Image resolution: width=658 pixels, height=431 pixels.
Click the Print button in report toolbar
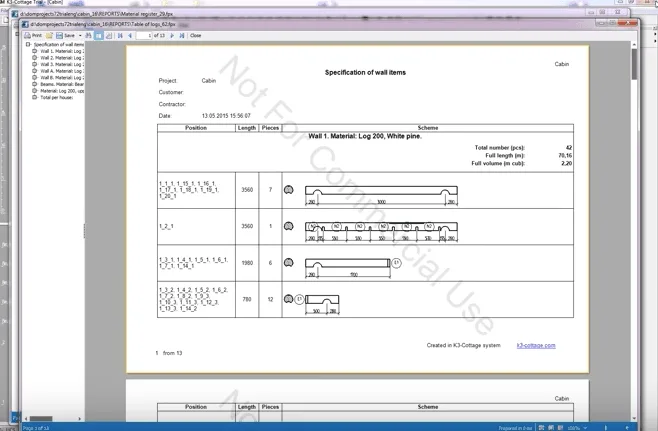[33, 36]
